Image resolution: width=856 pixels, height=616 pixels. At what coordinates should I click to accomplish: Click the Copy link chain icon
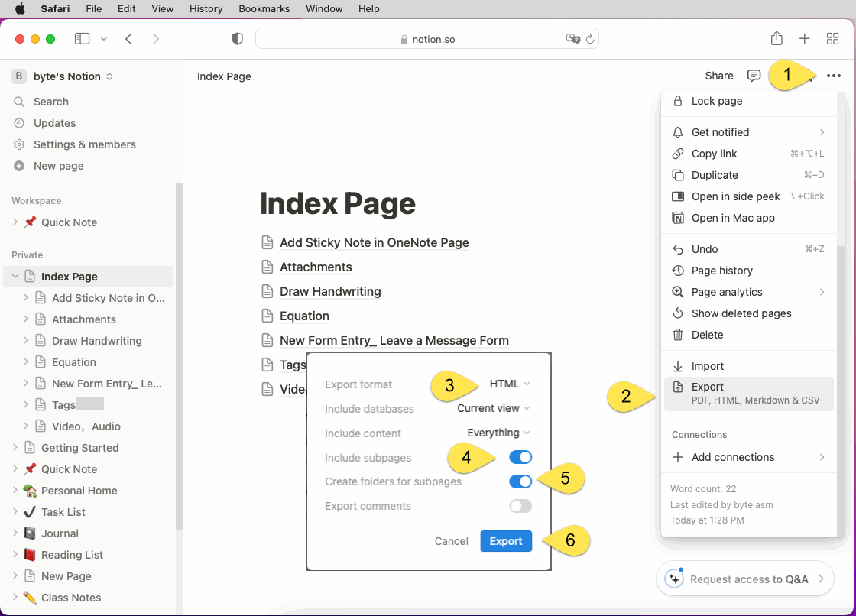click(677, 154)
